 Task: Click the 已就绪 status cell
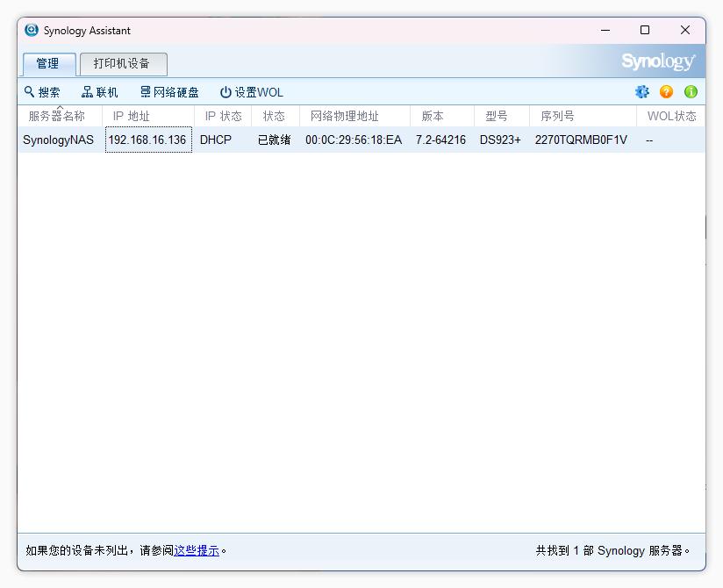(x=274, y=140)
